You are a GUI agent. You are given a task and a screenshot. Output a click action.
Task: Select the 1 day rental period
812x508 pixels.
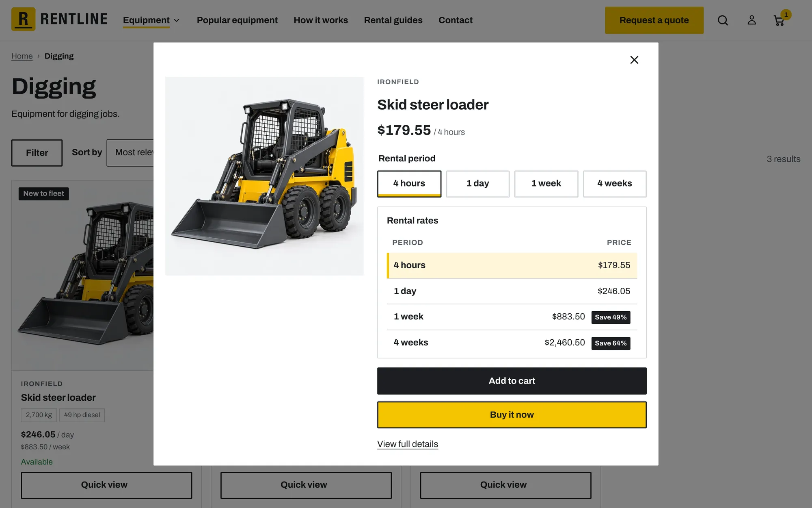tap(477, 184)
